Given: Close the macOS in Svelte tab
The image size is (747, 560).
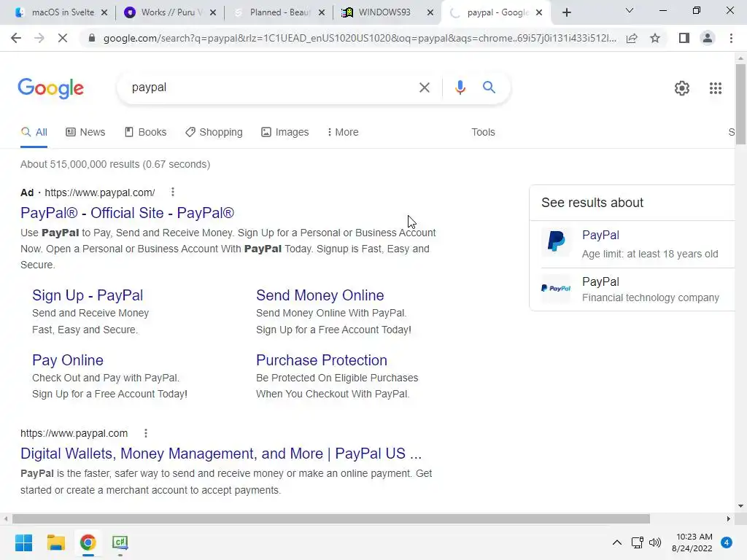Looking at the screenshot, I should 104,12.
